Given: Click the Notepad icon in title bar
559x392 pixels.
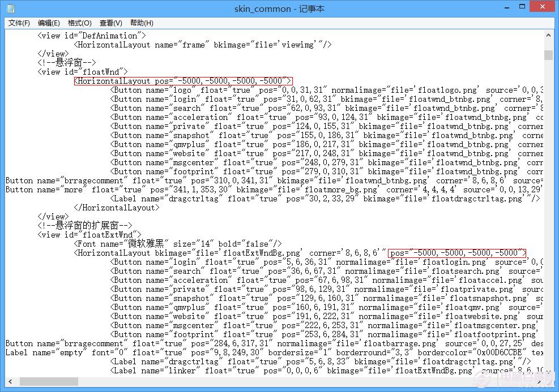Looking at the screenshot, I should (x=11, y=8).
